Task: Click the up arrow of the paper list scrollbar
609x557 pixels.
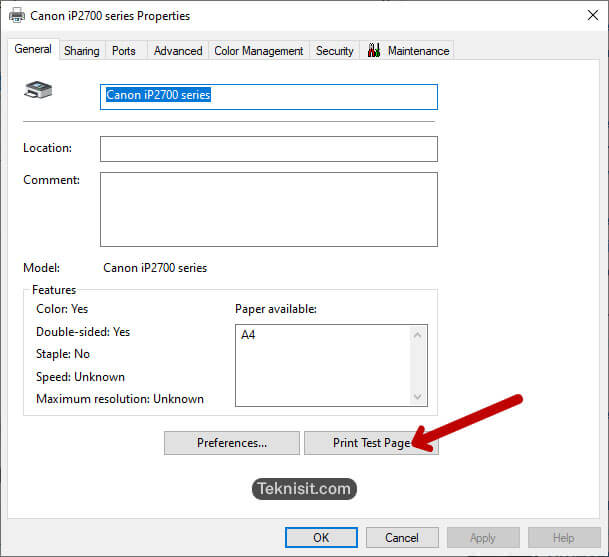Action: coord(418,335)
